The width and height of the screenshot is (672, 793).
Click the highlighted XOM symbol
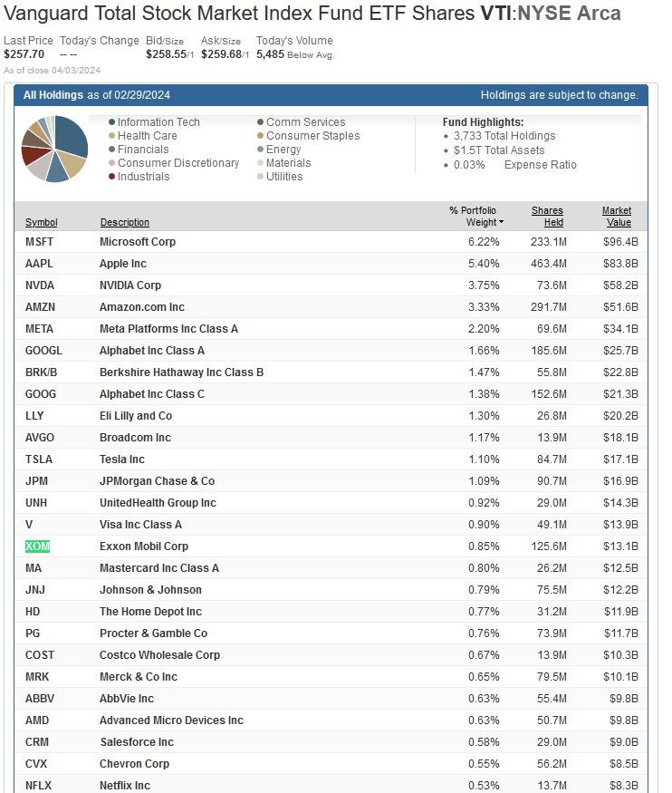tap(37, 546)
